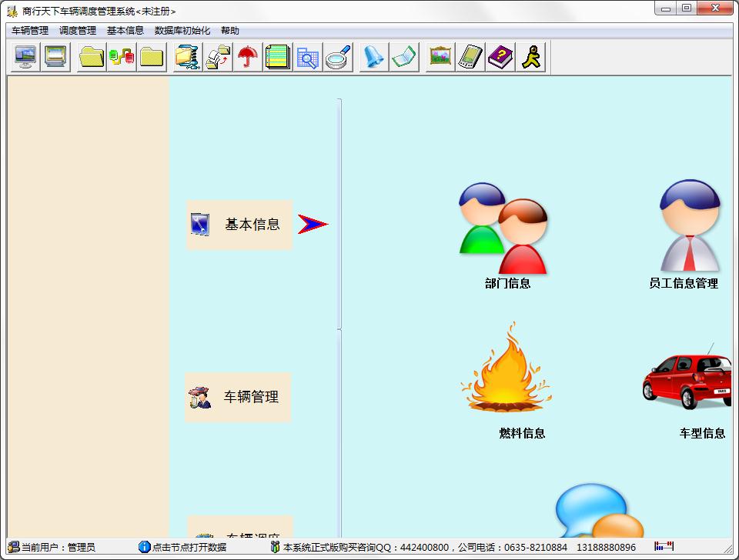Click the framed picture toolbar icon

[x=440, y=57]
